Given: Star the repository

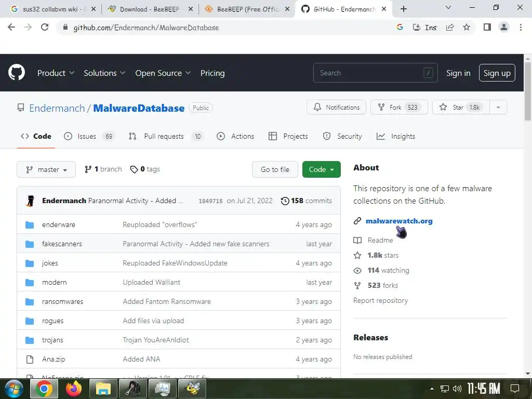Looking at the screenshot, I should coord(461,107).
